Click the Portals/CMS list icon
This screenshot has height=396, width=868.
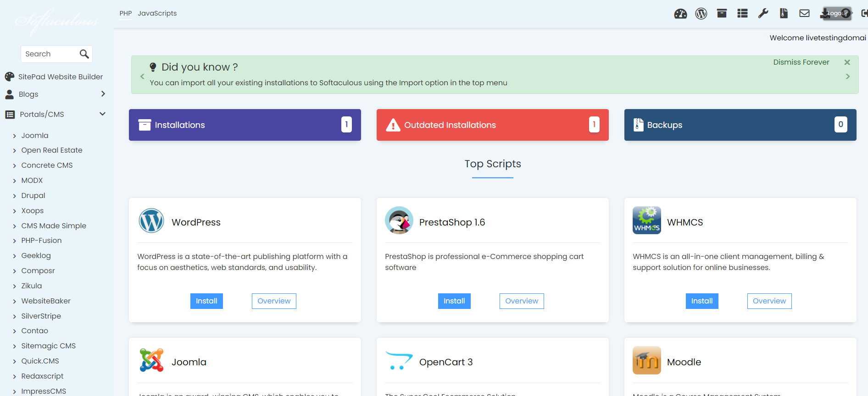point(10,115)
